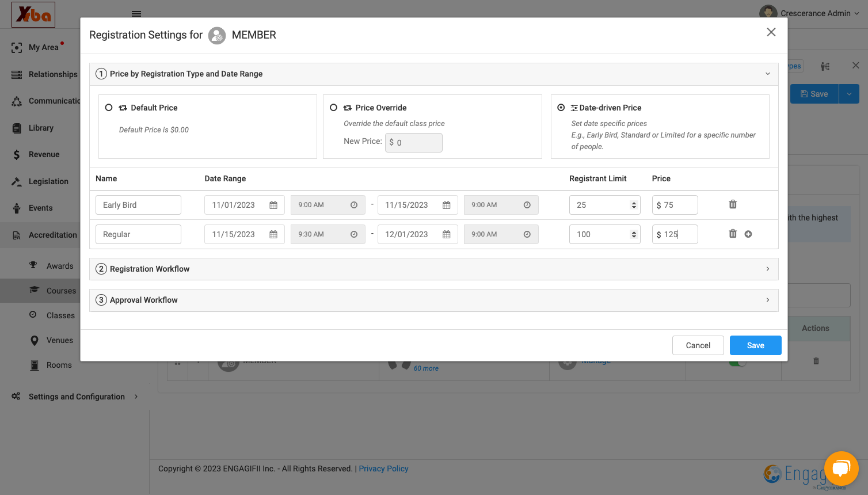Viewport: 868px width, 495px height.
Task: Expand the Approval Workflow section
Action: (434, 300)
